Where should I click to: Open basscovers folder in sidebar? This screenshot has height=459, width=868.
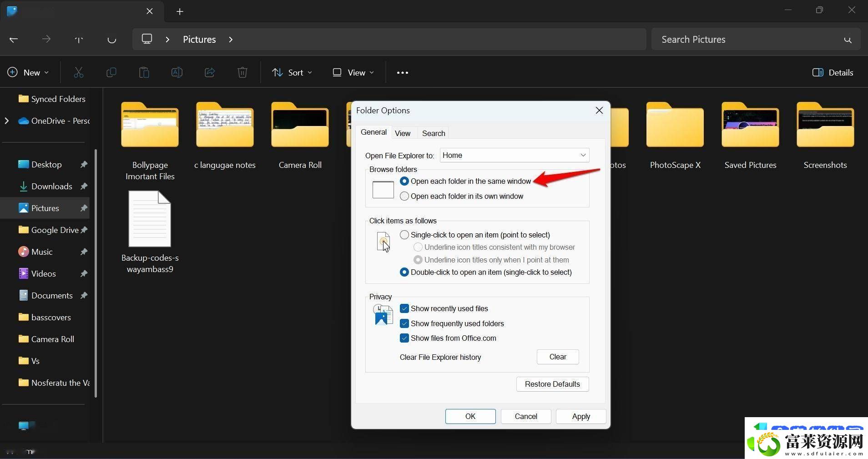point(45,317)
